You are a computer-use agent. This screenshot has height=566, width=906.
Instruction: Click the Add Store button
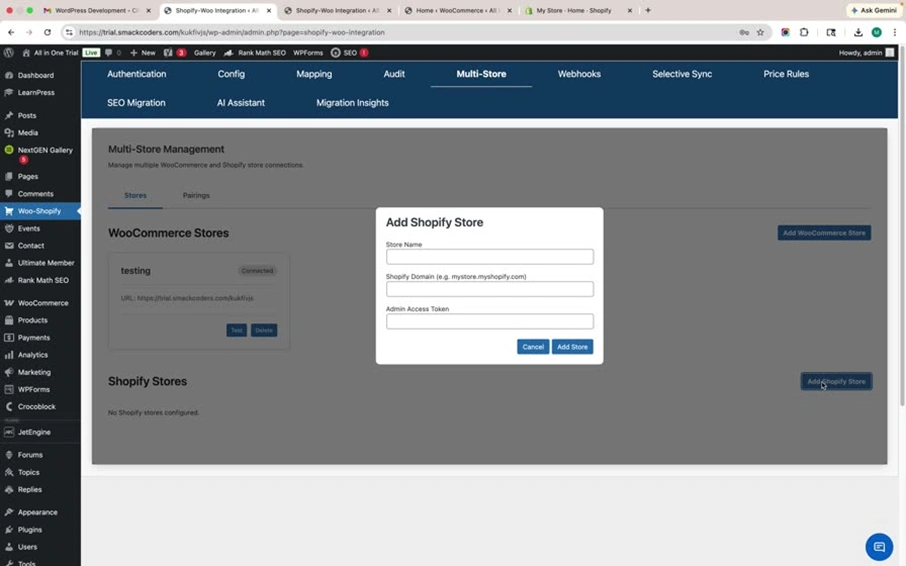(x=572, y=347)
